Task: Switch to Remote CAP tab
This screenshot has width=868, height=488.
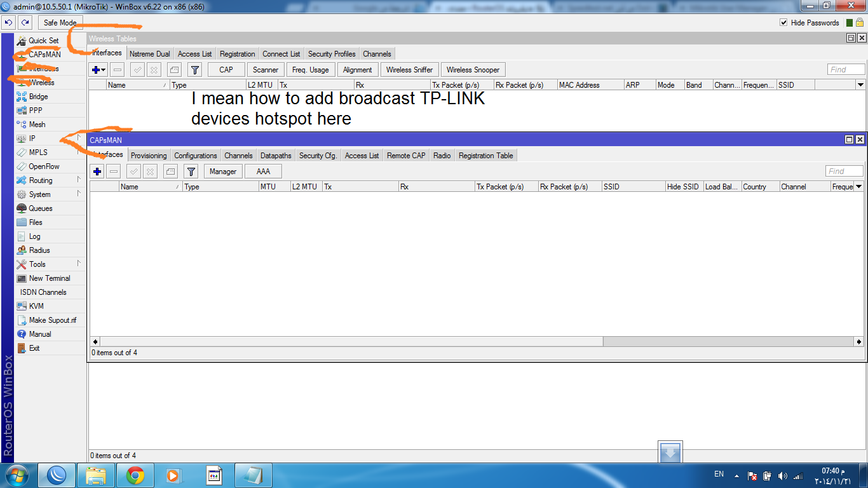Action: (406, 156)
